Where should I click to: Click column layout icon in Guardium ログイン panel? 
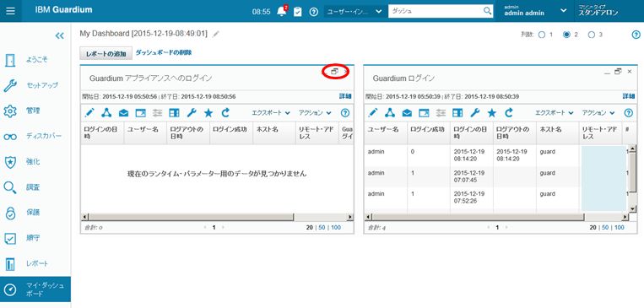[x=457, y=113]
